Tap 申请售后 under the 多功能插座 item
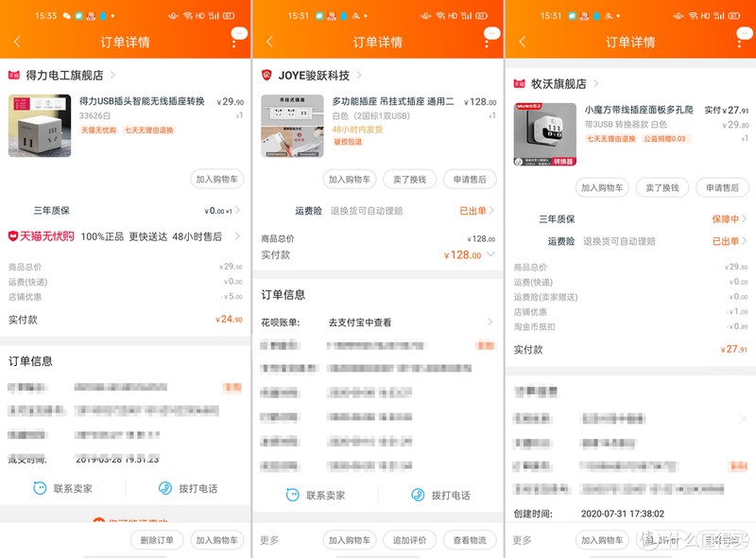 pos(470,179)
